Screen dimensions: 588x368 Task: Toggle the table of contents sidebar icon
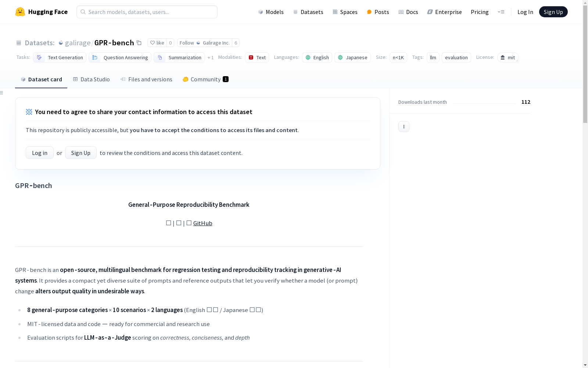click(2, 93)
